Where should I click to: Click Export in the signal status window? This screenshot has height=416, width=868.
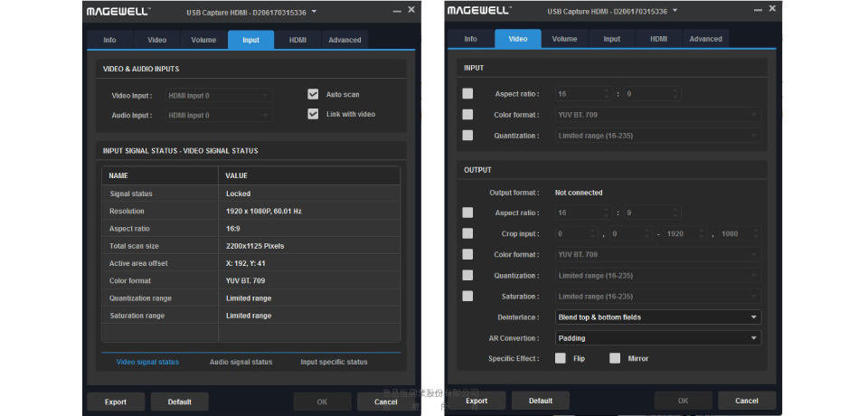(x=116, y=401)
